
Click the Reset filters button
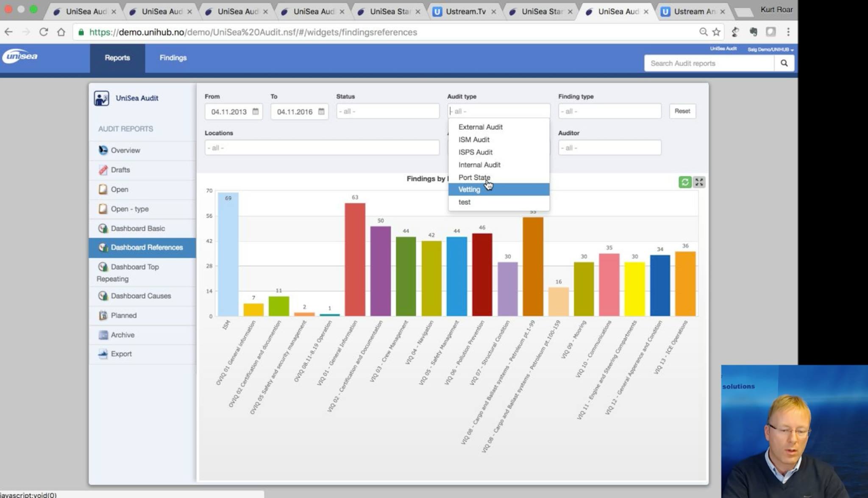pyautogui.click(x=682, y=111)
